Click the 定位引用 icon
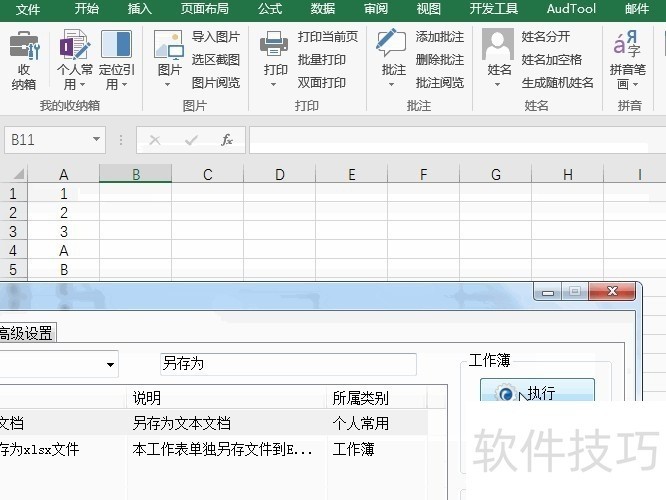666x500 pixels. coord(116,44)
